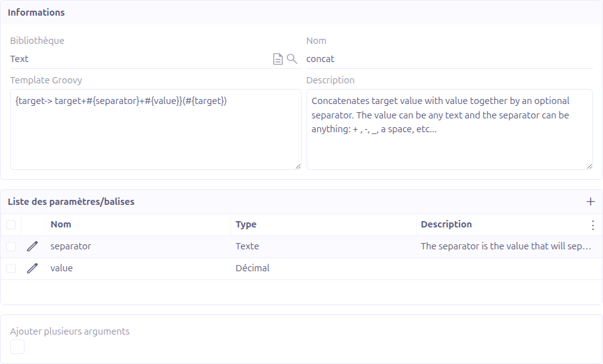
Task: Grab the Description text area resize handle
Action: [589, 166]
